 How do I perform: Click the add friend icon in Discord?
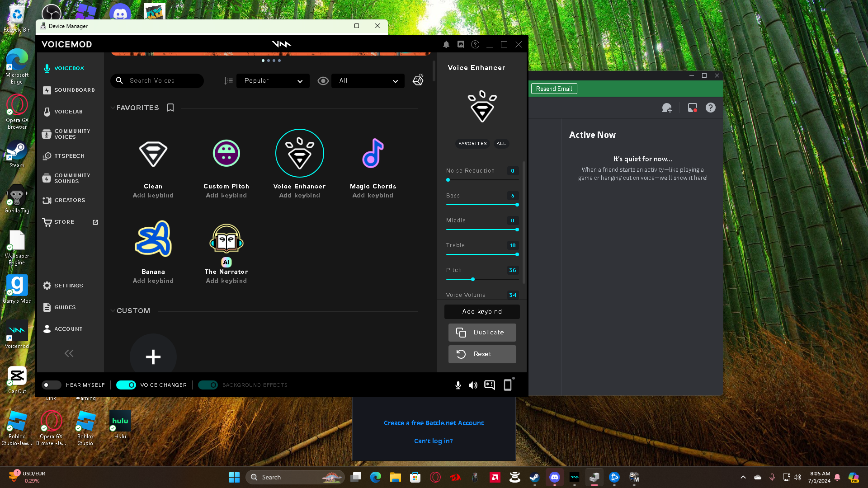point(667,108)
